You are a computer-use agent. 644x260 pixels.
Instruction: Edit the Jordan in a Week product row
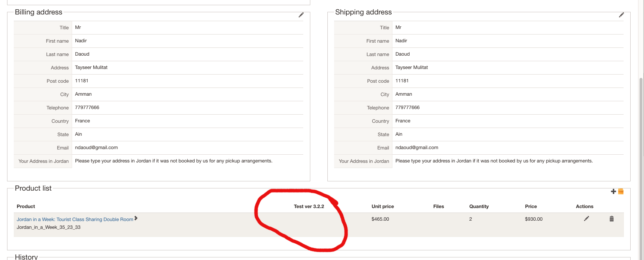point(586,219)
